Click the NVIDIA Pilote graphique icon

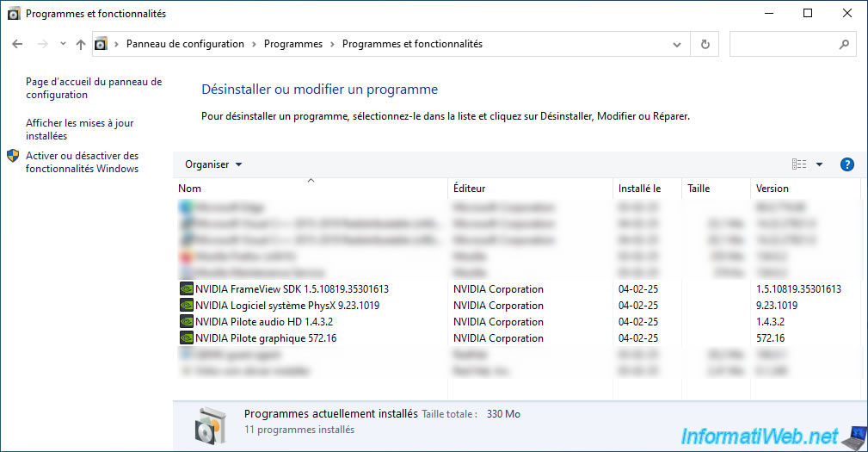187,337
